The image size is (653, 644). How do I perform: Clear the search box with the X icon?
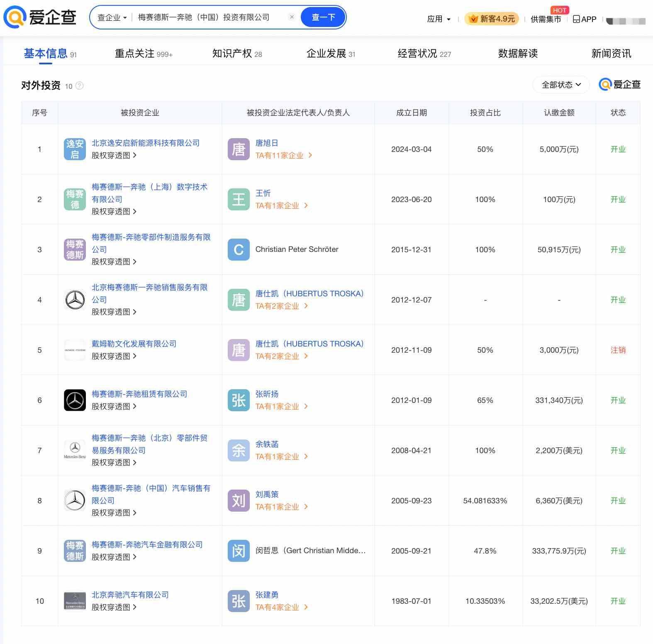(x=292, y=17)
